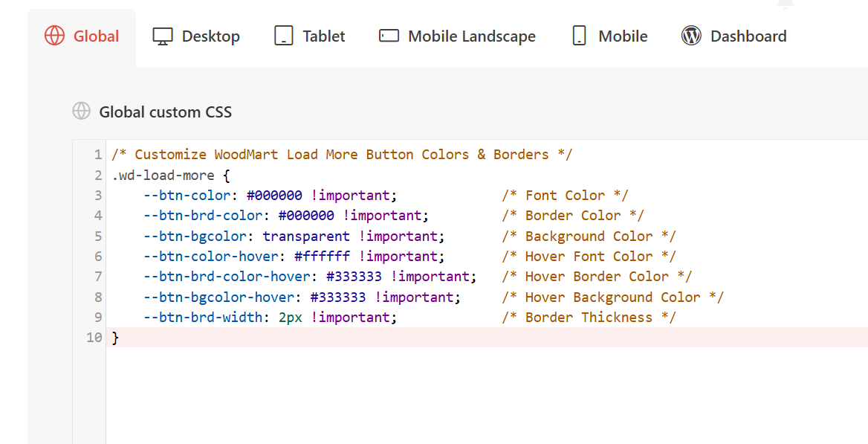Screen dimensions: 868x444
Task: Click the Border Thickness comment
Action: (589, 318)
